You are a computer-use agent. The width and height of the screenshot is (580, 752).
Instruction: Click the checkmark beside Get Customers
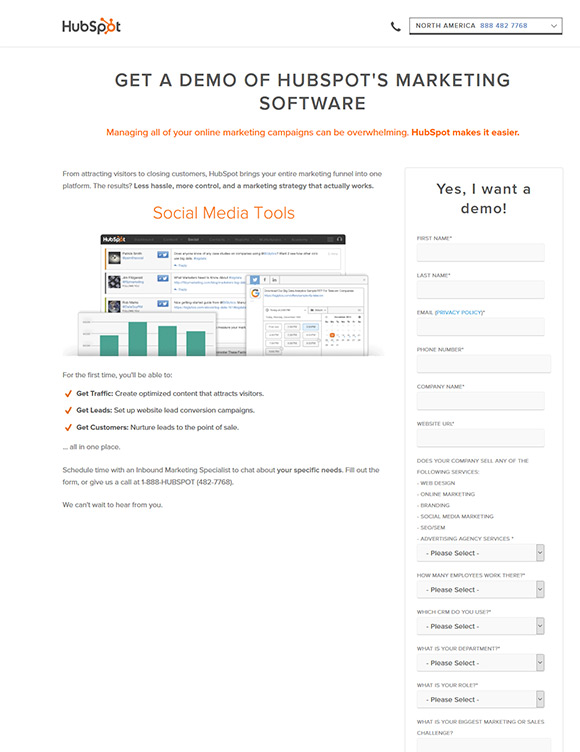pyautogui.click(x=68, y=427)
